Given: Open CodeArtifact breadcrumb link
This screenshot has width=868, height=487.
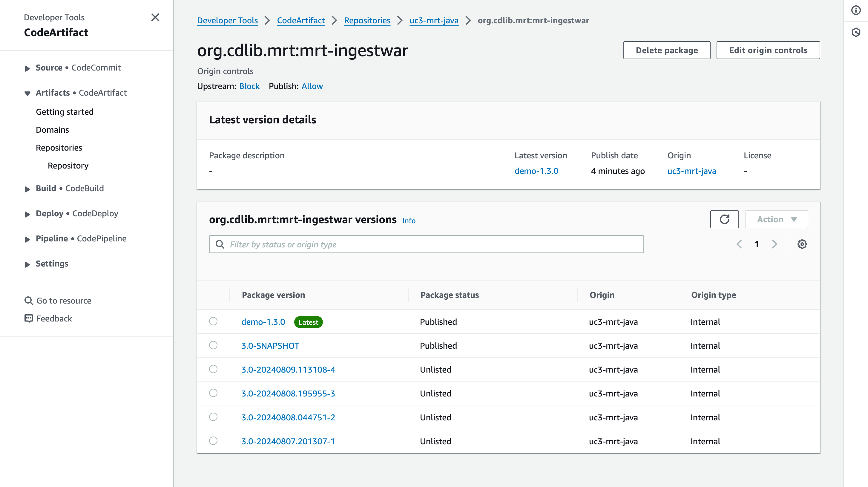Looking at the screenshot, I should coord(301,21).
